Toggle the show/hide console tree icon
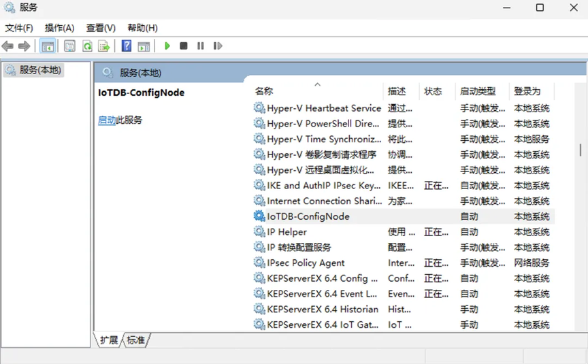 click(48, 46)
